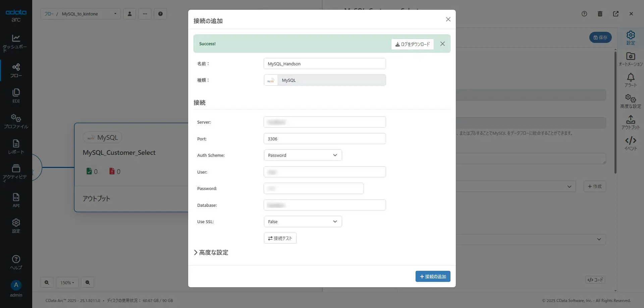Switch to the Automation tab
This screenshot has height=308, width=644.
(631, 59)
